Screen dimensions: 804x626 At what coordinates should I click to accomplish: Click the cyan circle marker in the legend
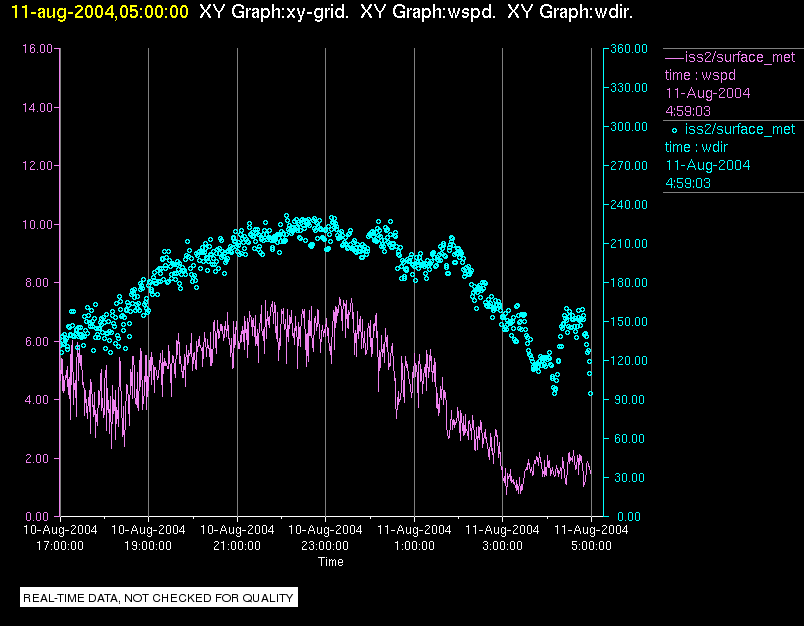(x=674, y=130)
